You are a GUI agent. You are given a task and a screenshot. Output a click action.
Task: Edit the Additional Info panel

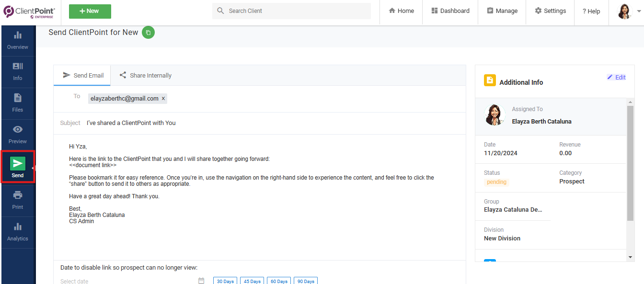click(x=616, y=77)
